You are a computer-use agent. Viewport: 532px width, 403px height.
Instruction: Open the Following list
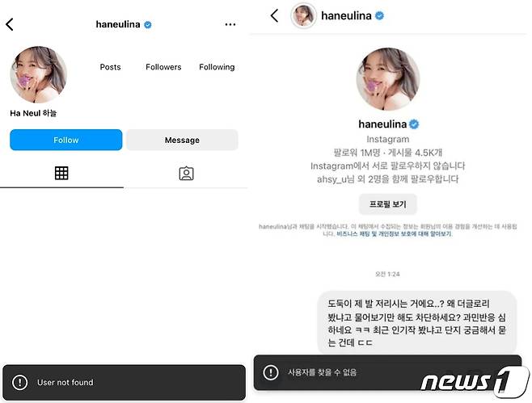click(217, 67)
